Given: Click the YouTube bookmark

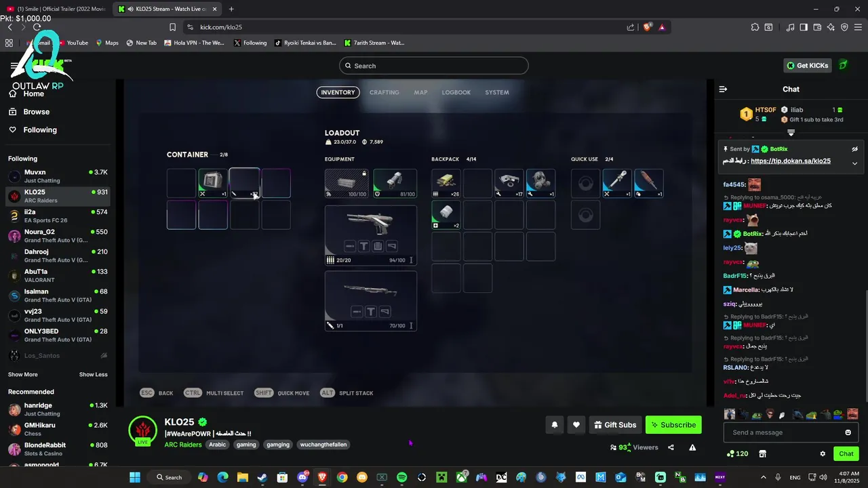Looking at the screenshot, I should click(73, 43).
